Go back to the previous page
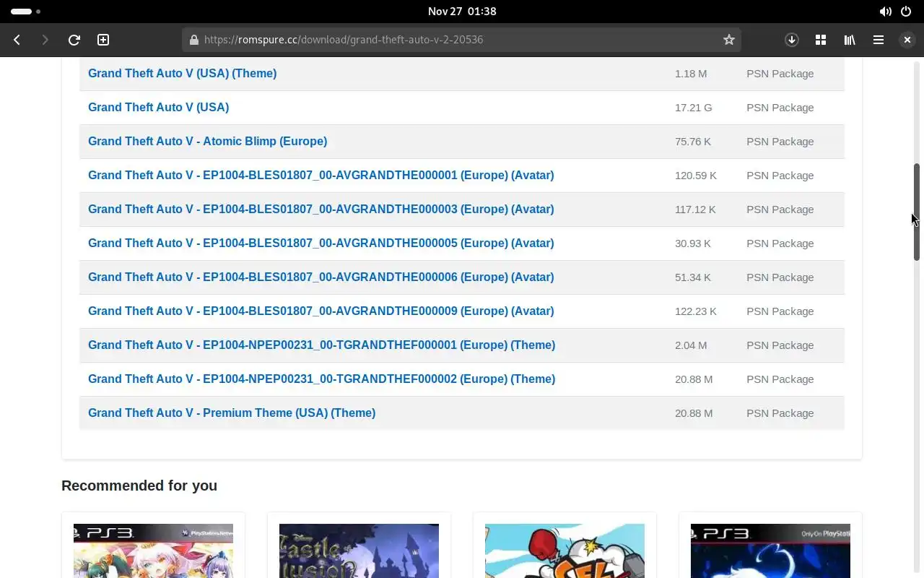The height and width of the screenshot is (578, 924). pyautogui.click(x=17, y=40)
